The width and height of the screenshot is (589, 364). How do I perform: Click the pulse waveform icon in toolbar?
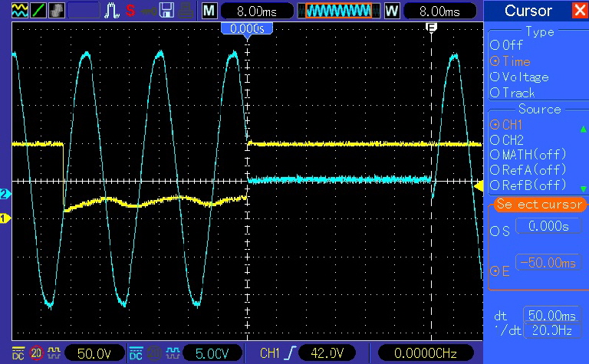[x=114, y=11]
